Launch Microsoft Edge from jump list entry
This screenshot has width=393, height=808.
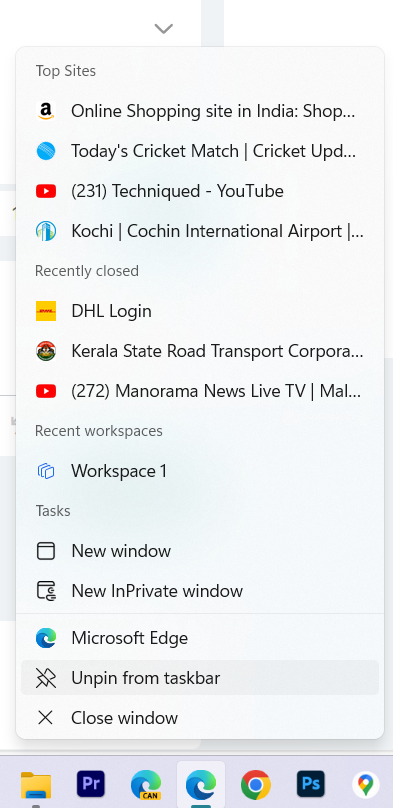coord(200,638)
